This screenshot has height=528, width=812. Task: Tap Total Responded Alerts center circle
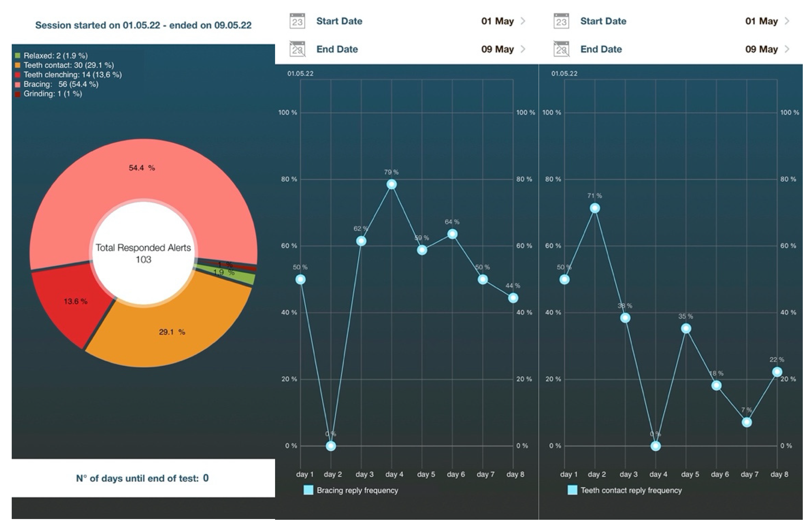143,253
